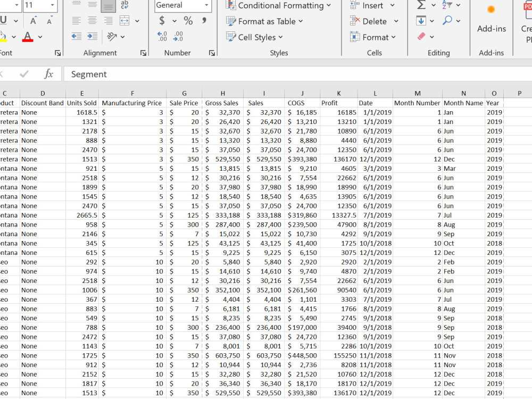This screenshot has width=532, height=399.
Task: Expand the Insert dropdown arrow
Action: 393,5
